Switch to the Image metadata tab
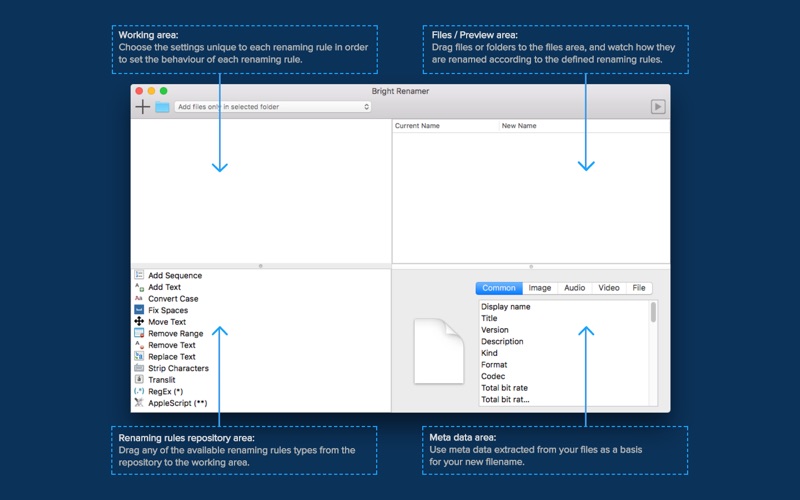Screen dimensions: 800x500 pos(540,288)
